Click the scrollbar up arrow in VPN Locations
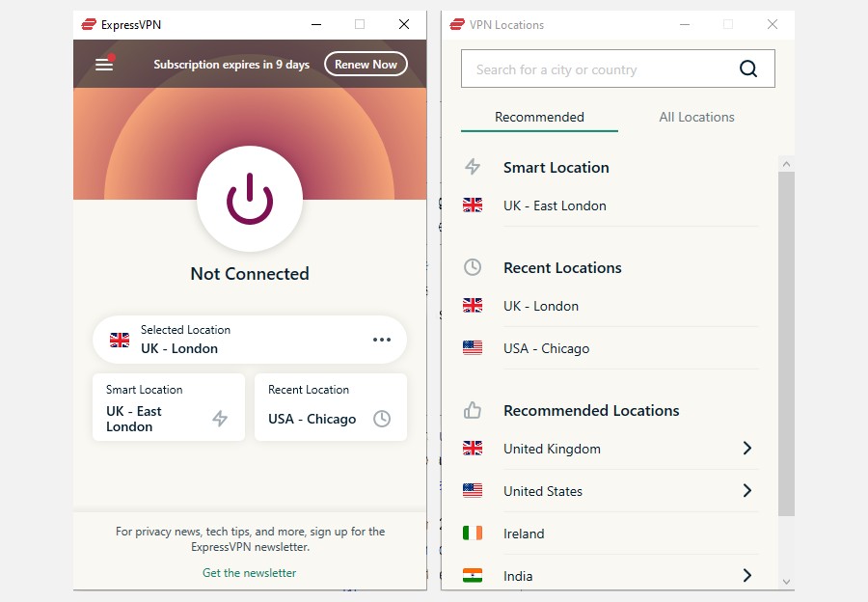Screen dimensions: 868x602 (786, 164)
